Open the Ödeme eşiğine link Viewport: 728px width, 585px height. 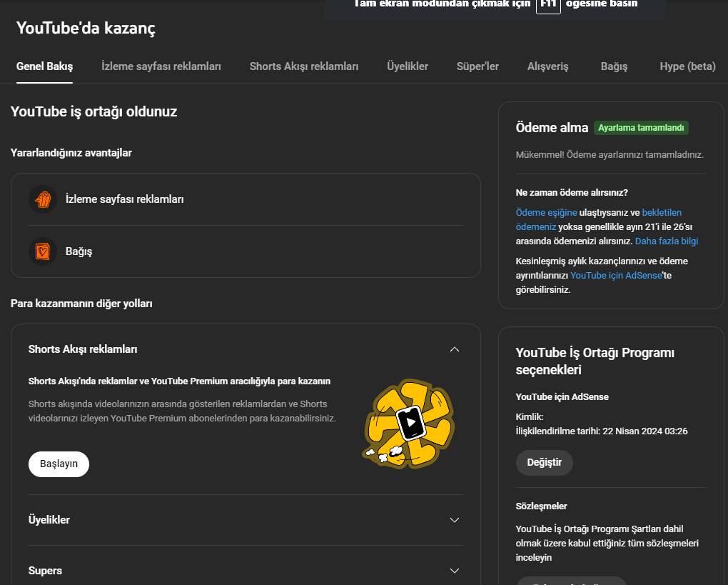point(547,213)
